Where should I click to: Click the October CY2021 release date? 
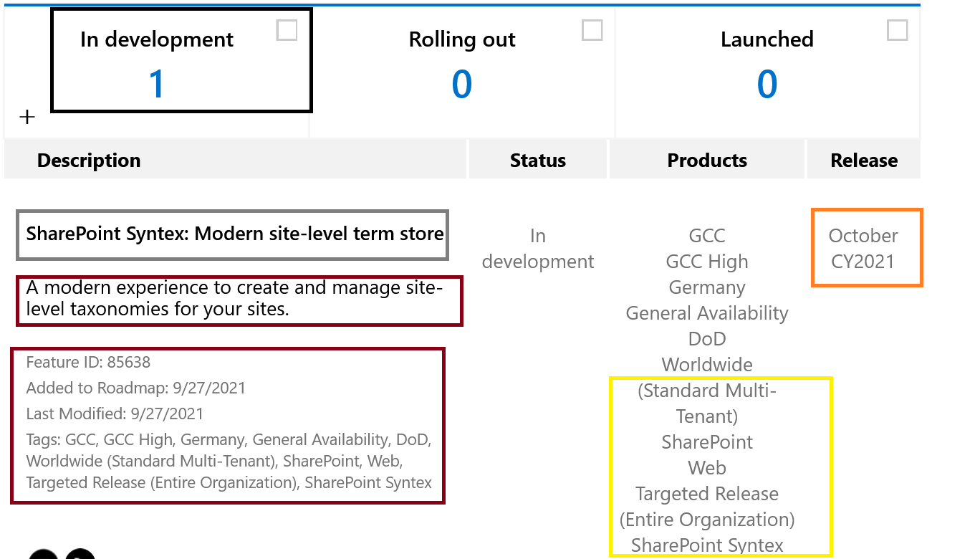863,249
